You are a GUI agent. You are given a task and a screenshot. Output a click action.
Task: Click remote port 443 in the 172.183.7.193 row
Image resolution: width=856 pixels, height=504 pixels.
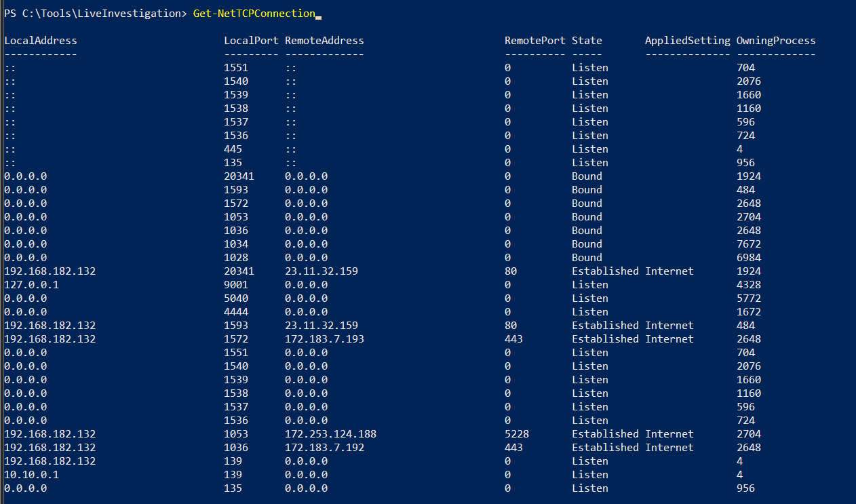click(513, 339)
